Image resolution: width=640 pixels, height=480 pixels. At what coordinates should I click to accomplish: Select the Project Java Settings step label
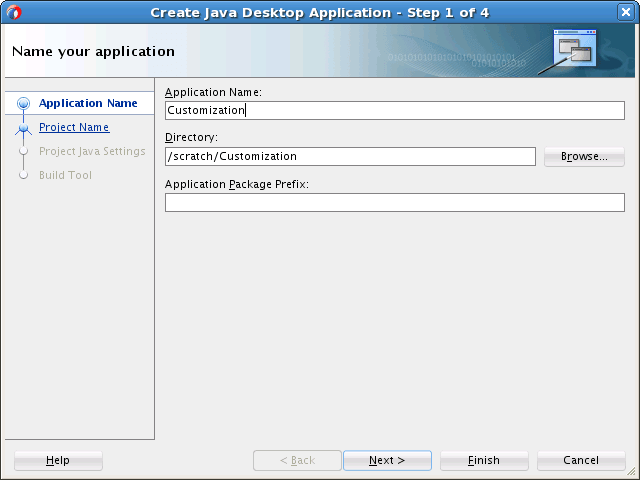[92, 151]
